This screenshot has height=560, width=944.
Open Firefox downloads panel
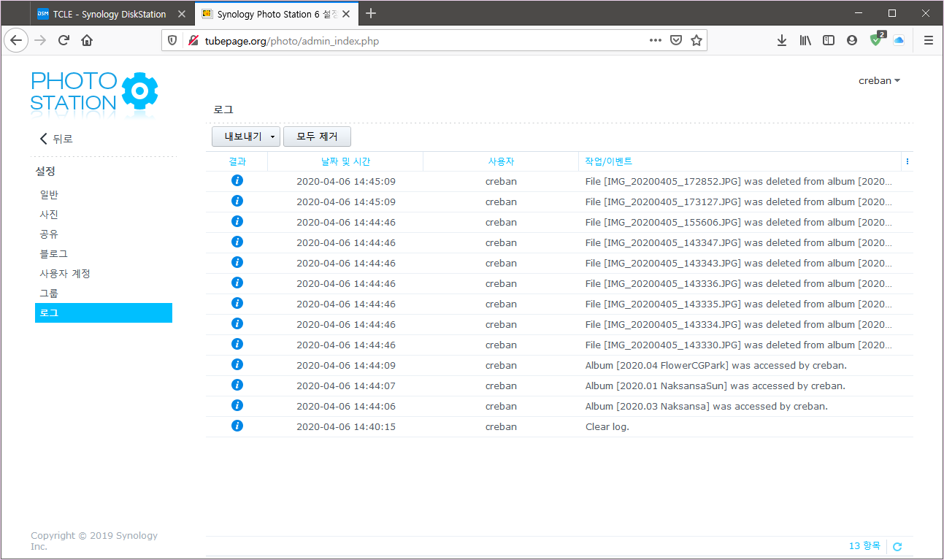tap(782, 41)
